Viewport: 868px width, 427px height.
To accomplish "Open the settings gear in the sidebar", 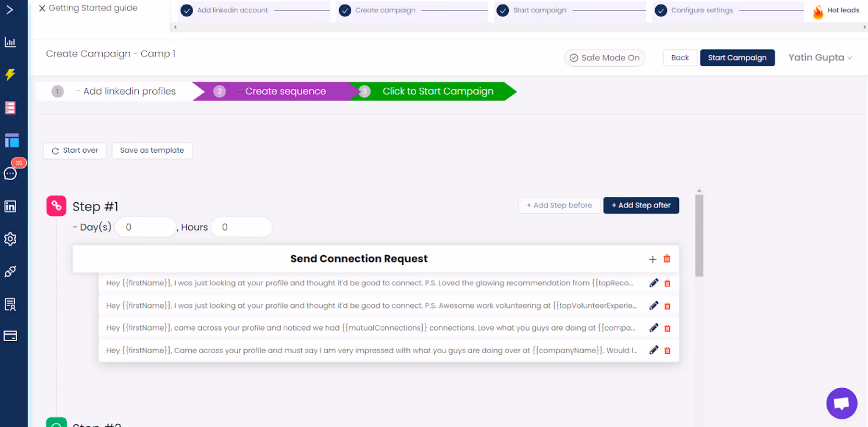I will 10,239.
